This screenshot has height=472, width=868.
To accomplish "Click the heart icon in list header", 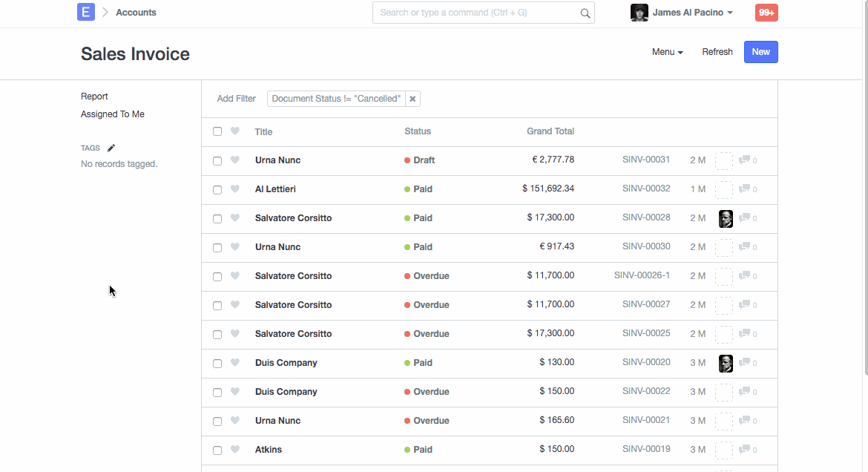I will [235, 131].
